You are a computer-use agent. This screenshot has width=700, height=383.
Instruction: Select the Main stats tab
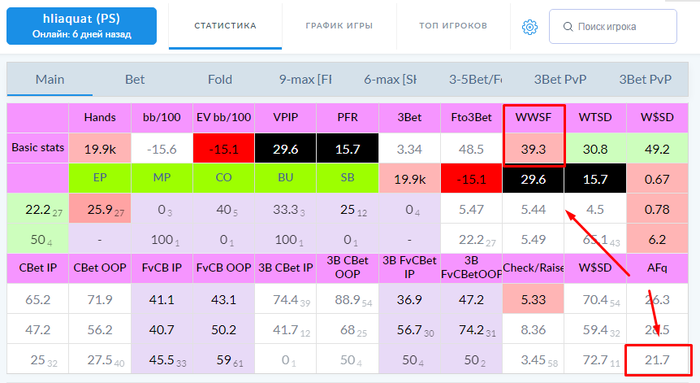point(50,79)
